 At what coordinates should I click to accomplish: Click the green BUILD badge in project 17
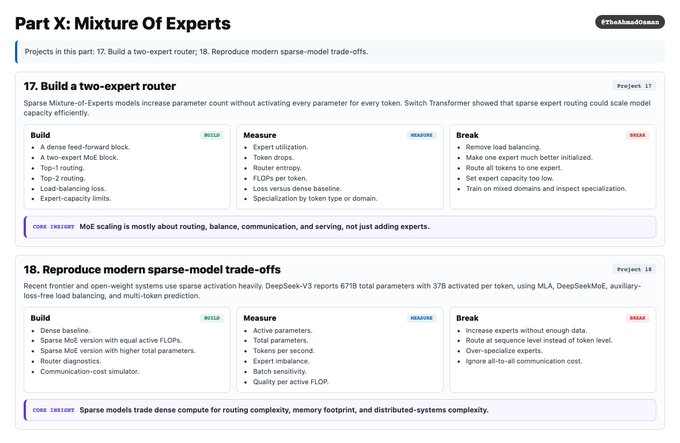pos(212,135)
